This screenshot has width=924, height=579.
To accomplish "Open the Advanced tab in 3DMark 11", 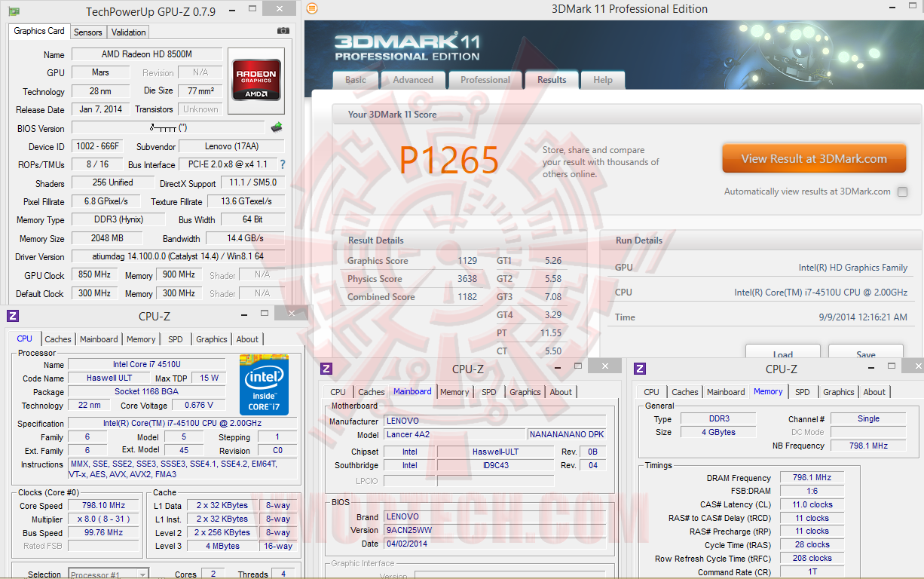I will 413,80.
